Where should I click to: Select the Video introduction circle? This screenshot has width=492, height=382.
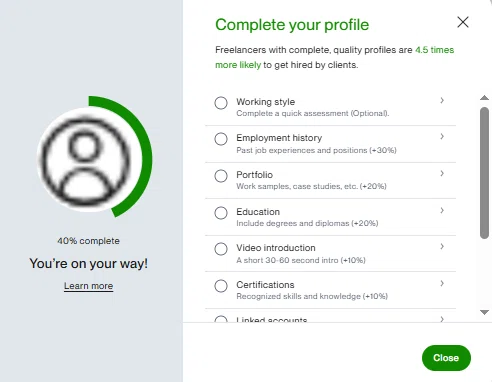[221, 249]
